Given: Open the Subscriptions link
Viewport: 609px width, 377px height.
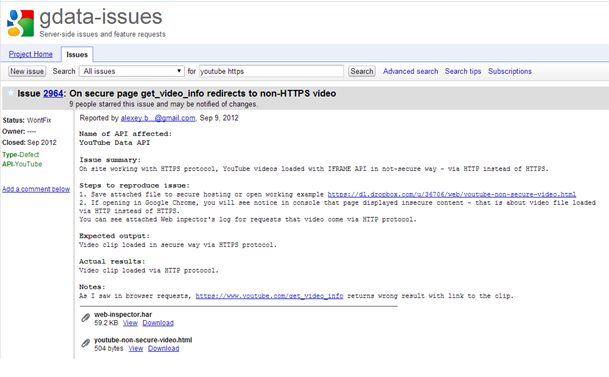Looking at the screenshot, I should coord(510,71).
